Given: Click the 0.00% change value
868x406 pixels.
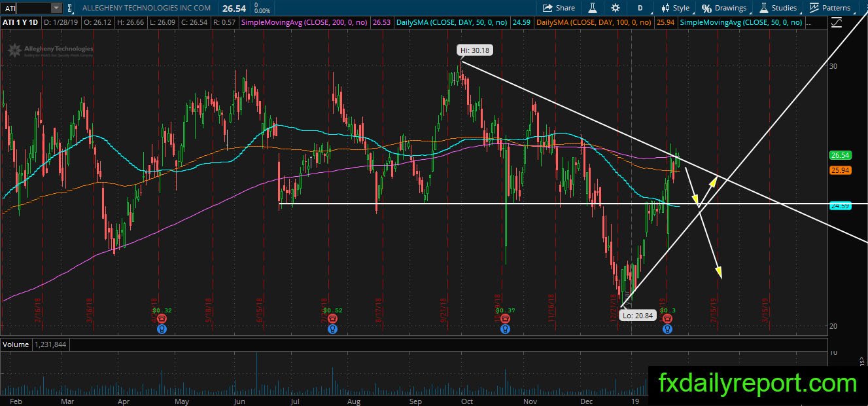Looking at the screenshot, I should pos(262,11).
